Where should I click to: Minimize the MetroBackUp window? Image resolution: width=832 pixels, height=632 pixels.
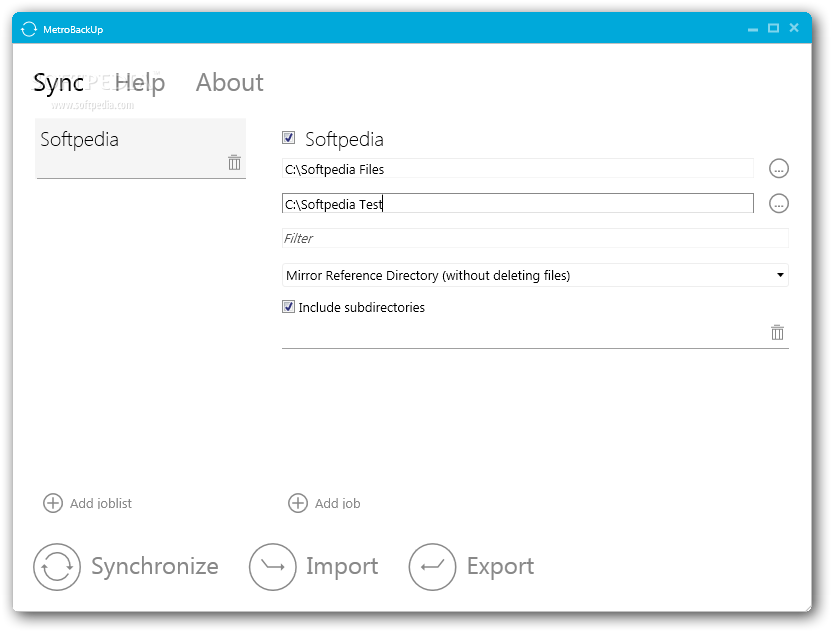coord(753,29)
